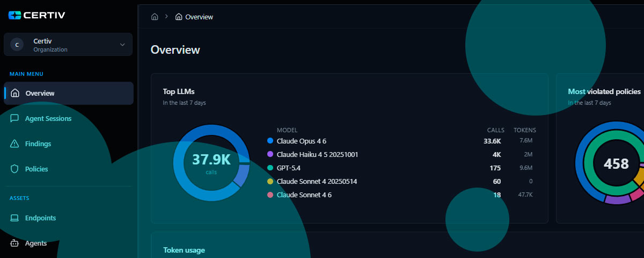Click the CALLS column header

pyautogui.click(x=496, y=130)
